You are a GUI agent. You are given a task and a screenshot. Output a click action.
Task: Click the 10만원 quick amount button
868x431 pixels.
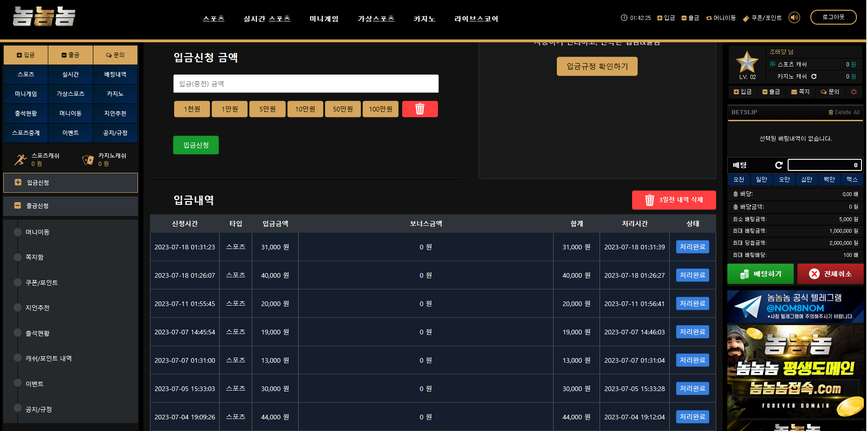(305, 109)
